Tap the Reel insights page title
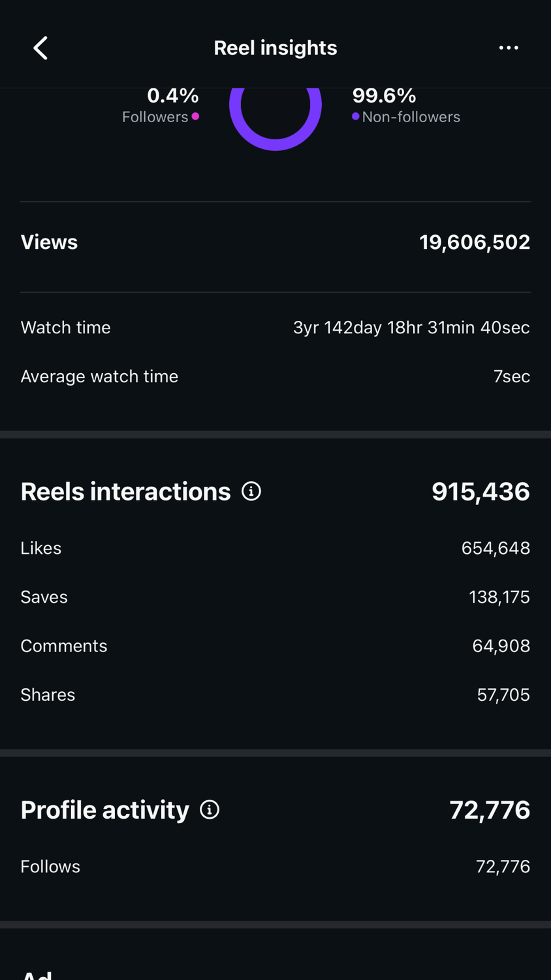Viewport: 551px width, 980px height. point(275,48)
